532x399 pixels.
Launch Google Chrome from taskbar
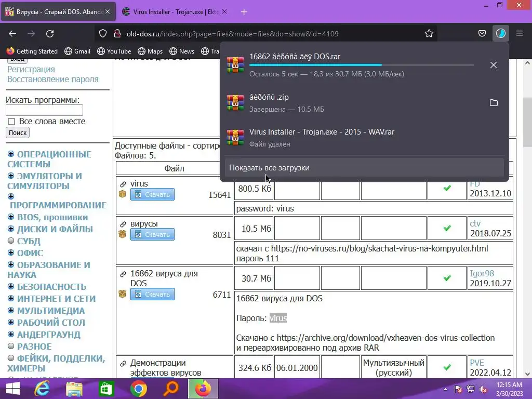tap(138, 389)
